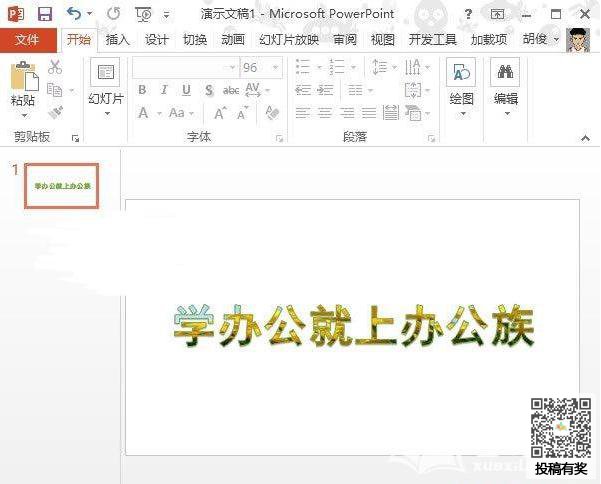The width and height of the screenshot is (601, 484).
Task: Toggle Justify alignment
Action: point(369,113)
